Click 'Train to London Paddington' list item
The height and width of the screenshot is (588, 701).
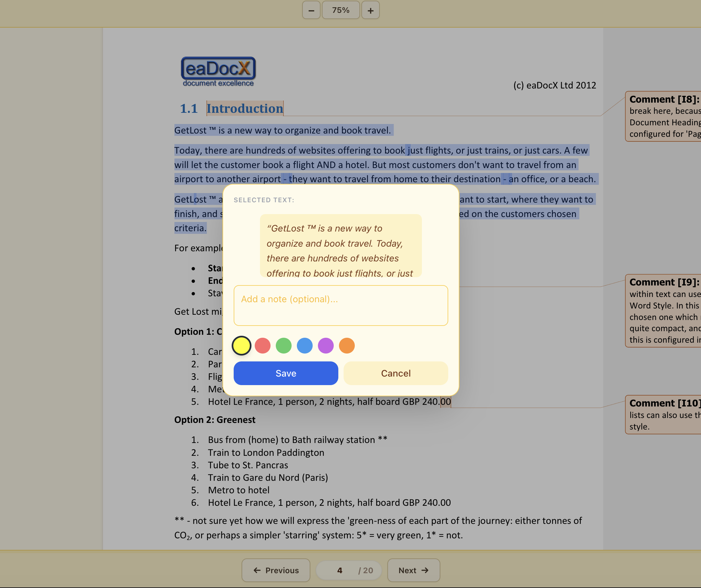pos(266,453)
